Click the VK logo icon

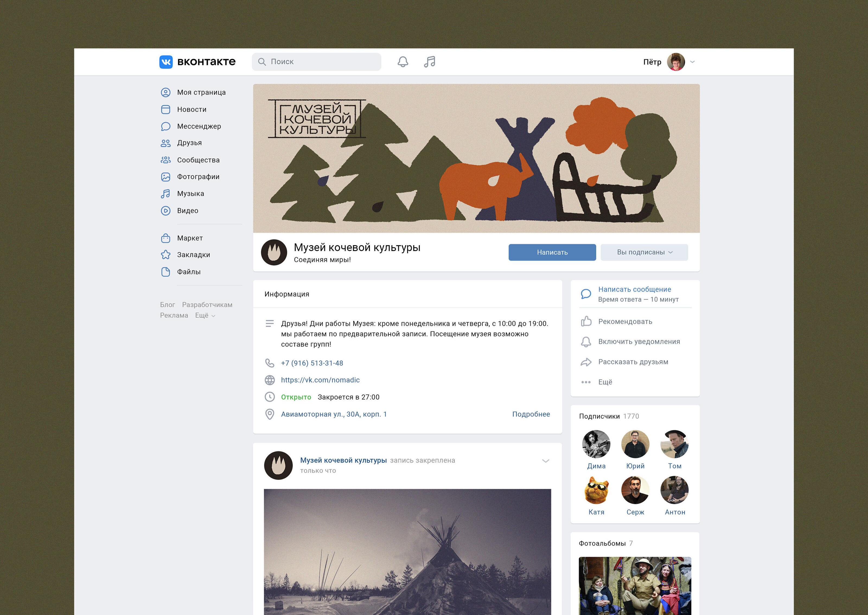[x=166, y=62]
